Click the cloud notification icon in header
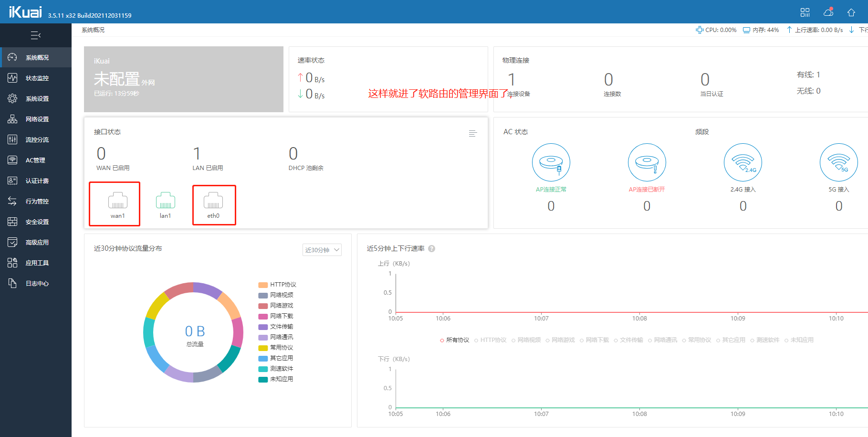 point(828,12)
